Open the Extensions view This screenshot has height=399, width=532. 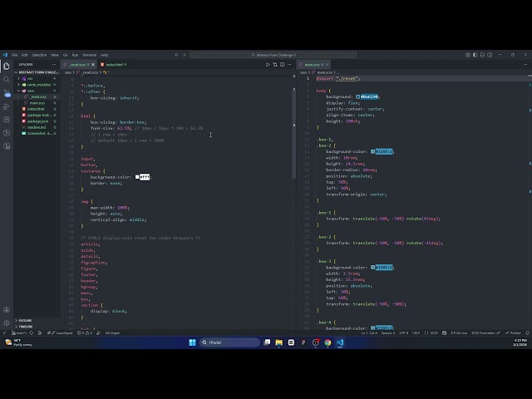[x=7, y=120]
